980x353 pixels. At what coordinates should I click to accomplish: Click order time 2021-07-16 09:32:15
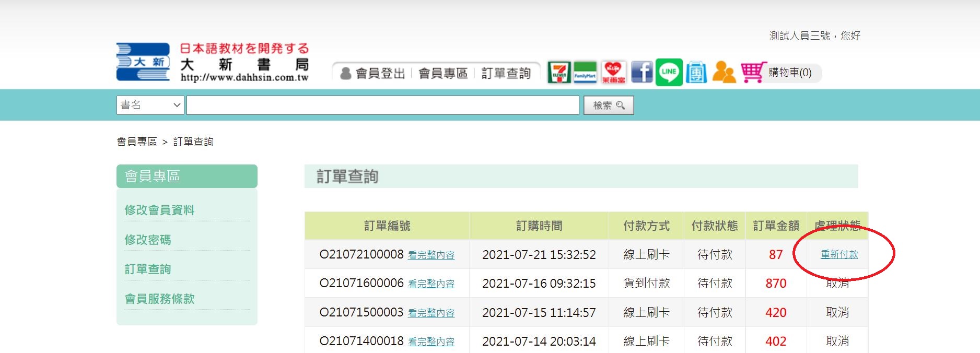(x=539, y=283)
